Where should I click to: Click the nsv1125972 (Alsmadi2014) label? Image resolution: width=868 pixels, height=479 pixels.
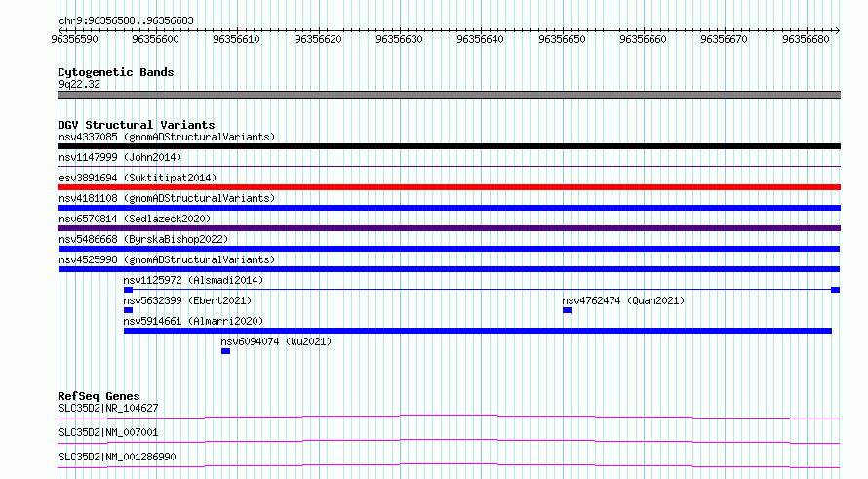[x=193, y=280]
